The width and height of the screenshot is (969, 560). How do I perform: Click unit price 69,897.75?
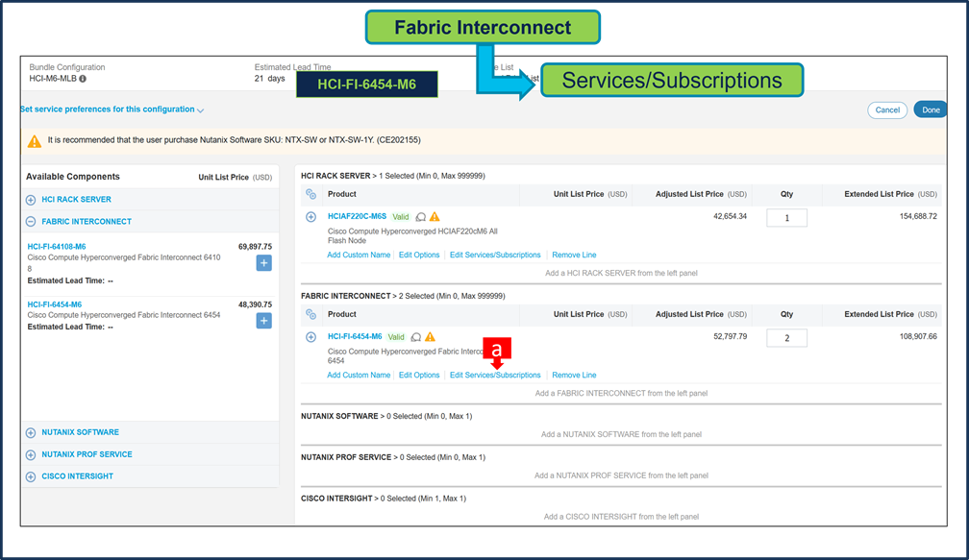256,246
